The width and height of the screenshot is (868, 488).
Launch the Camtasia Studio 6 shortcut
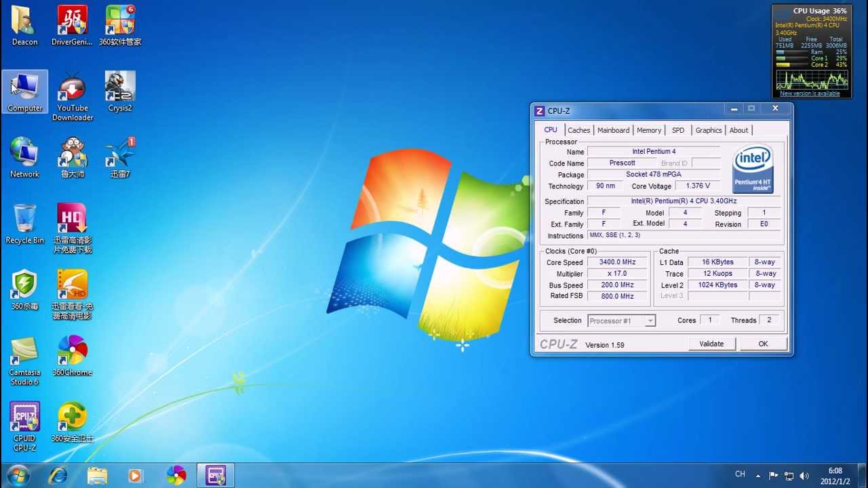(24, 361)
